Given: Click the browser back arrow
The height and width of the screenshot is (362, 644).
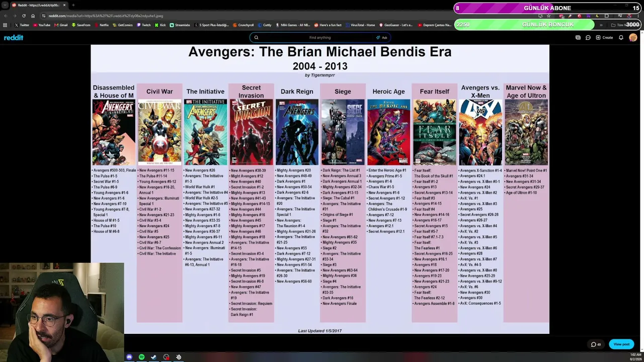Looking at the screenshot, I should click(x=6, y=16).
